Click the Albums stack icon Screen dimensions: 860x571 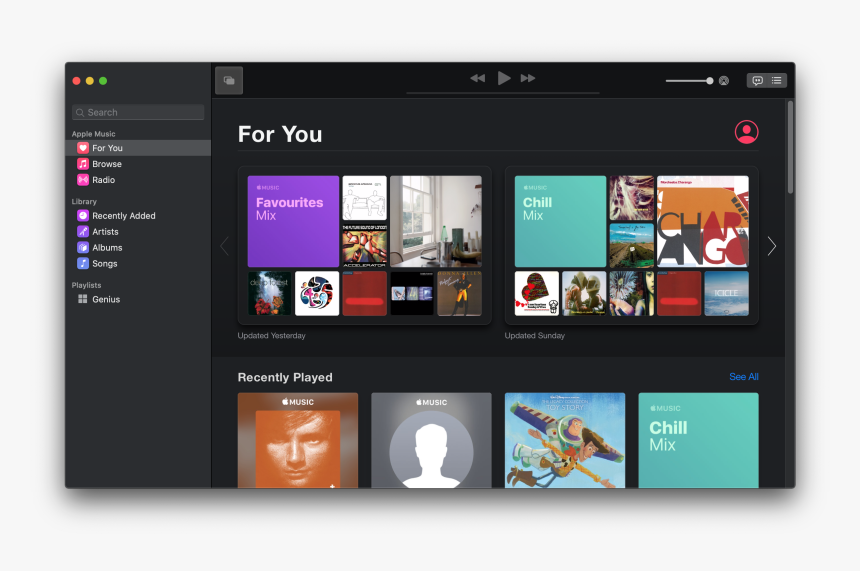(x=83, y=248)
